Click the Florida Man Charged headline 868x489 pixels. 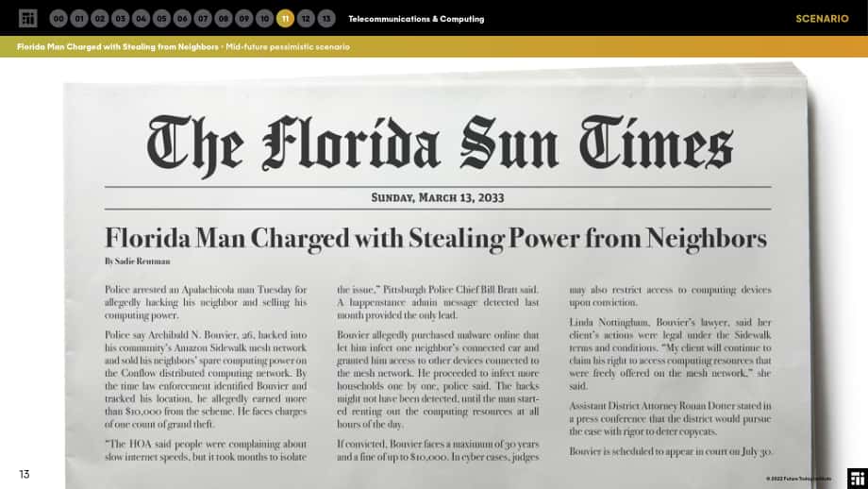tap(436, 239)
